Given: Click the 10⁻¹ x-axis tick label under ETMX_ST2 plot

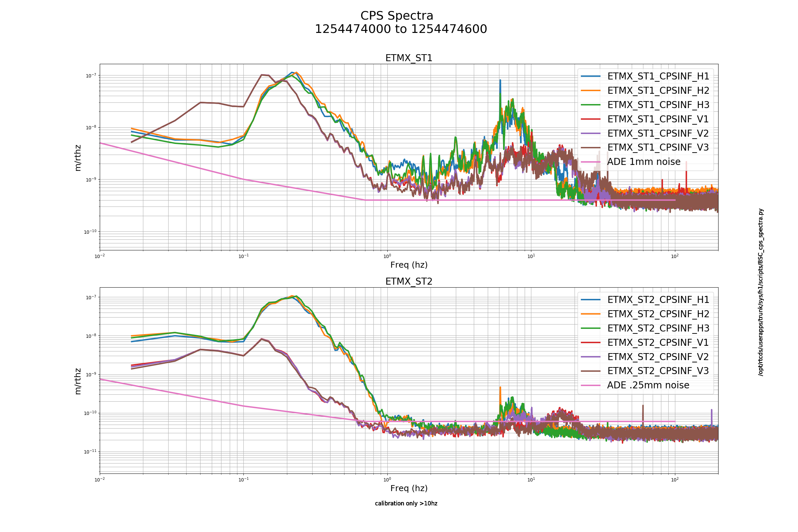Looking at the screenshot, I should (244, 479).
